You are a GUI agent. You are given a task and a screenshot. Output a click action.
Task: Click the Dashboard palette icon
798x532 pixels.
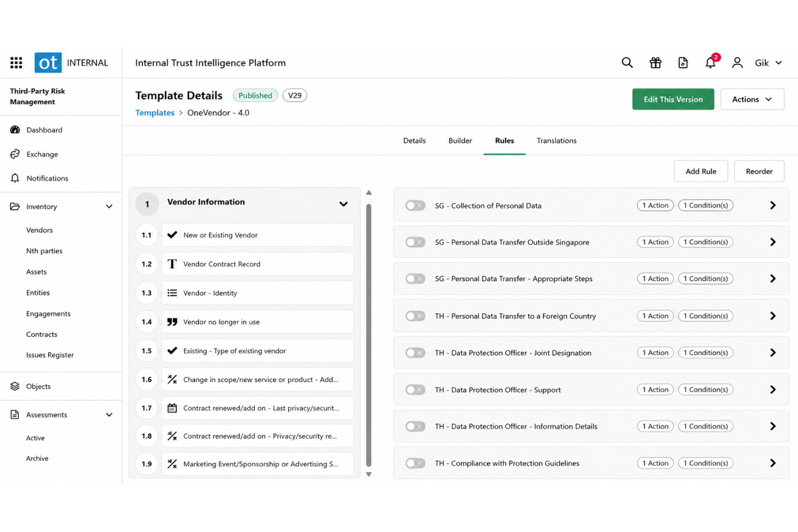tap(15, 130)
